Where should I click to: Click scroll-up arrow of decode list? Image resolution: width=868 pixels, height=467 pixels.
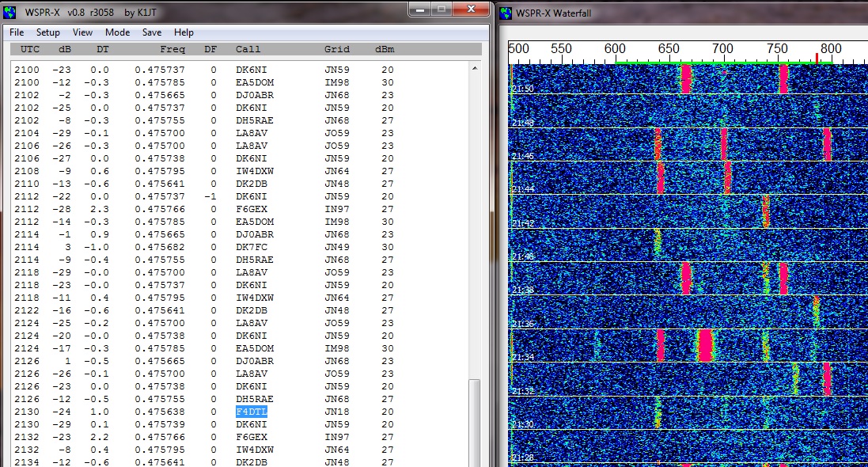[475, 68]
